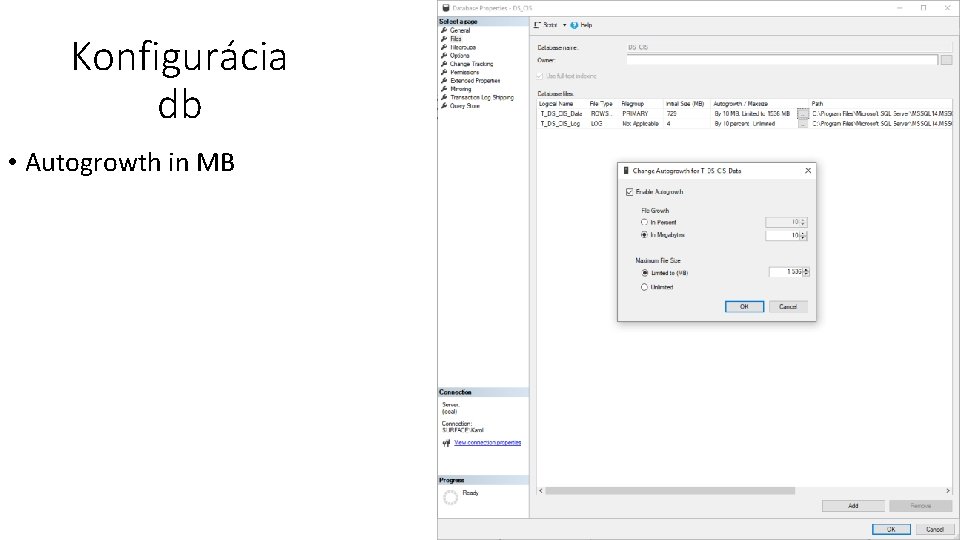Select the T_DS_CIS_Data logical name cell

[561, 114]
